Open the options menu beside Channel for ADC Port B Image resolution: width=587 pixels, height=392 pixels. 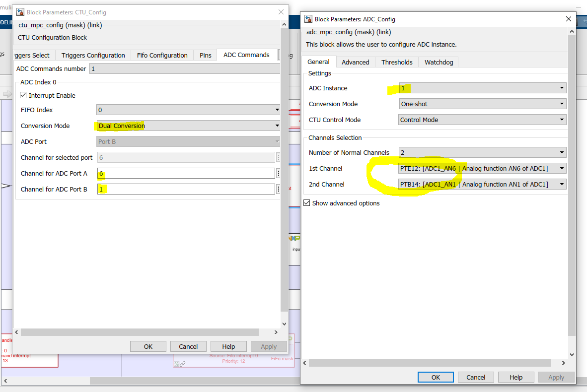point(279,189)
